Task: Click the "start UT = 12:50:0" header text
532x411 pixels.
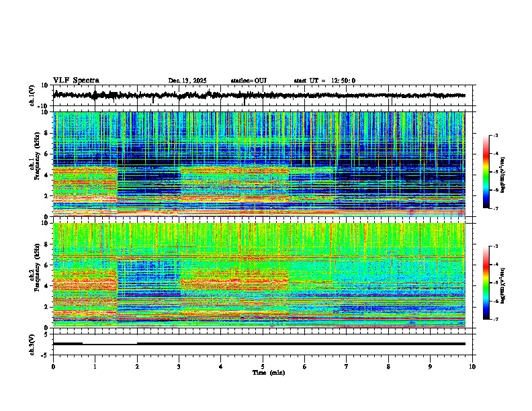Action: pos(324,81)
